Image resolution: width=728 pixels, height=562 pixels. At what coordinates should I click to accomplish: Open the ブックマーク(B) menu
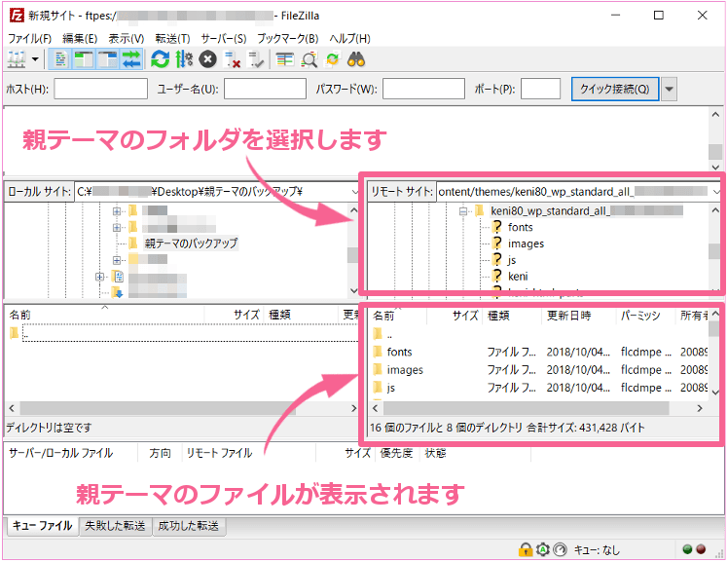click(x=287, y=39)
